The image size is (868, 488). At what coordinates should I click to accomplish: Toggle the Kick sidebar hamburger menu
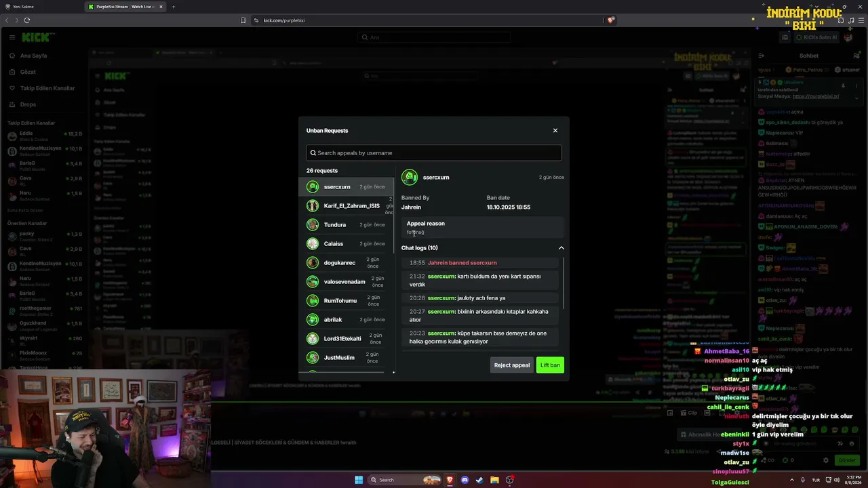(x=12, y=37)
